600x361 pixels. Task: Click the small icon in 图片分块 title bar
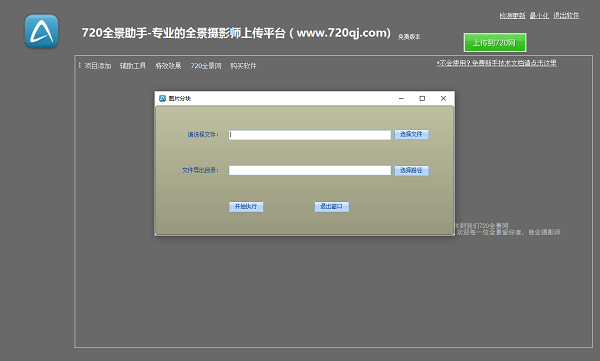[x=162, y=98]
